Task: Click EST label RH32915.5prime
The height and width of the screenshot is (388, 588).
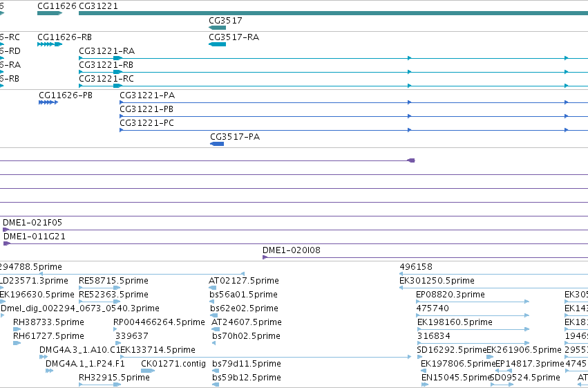Action: pyautogui.click(x=114, y=378)
